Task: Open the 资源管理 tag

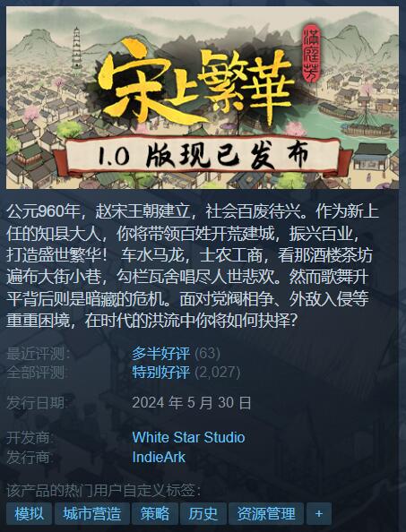Action: click(266, 514)
